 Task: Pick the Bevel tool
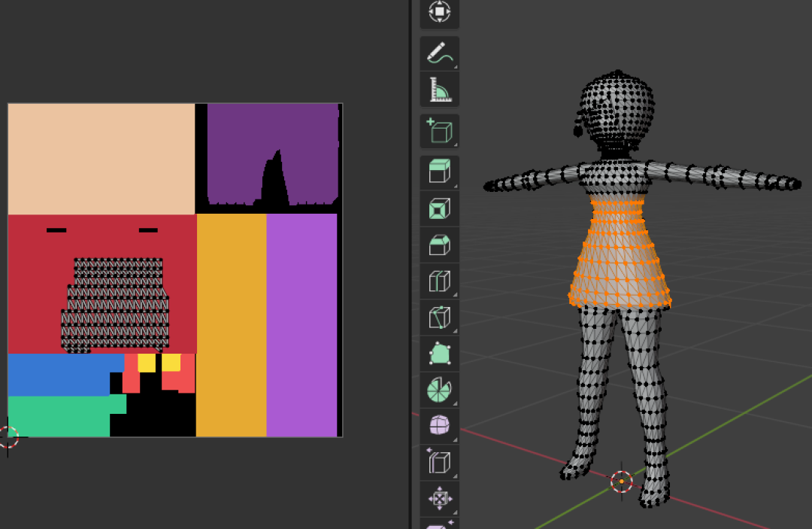coord(439,245)
